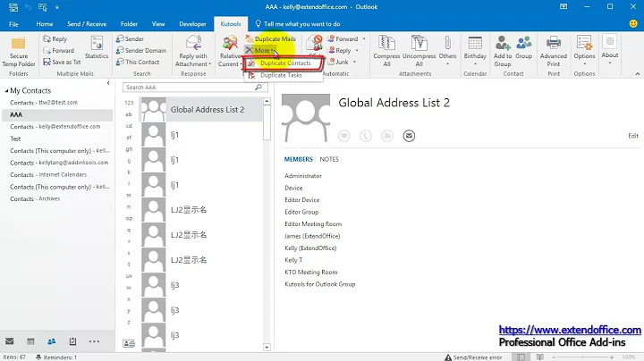
Task: Open the Junk dropdown
Action: [x=342, y=62]
